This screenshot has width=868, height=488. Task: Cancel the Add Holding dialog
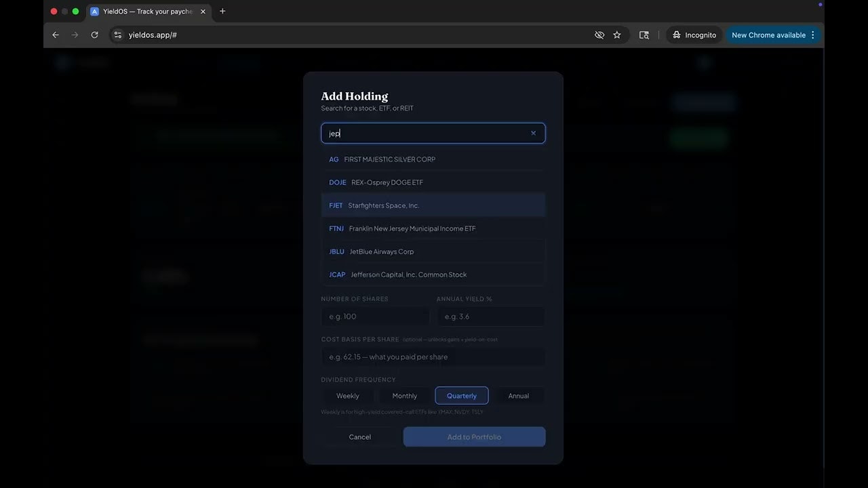[x=360, y=437]
